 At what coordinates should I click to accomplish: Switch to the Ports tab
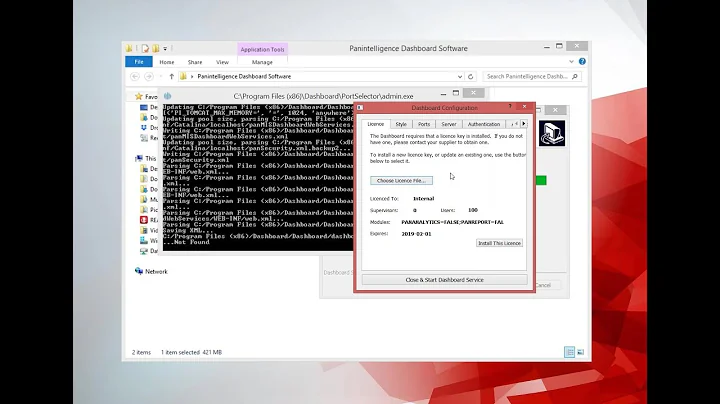click(424, 124)
